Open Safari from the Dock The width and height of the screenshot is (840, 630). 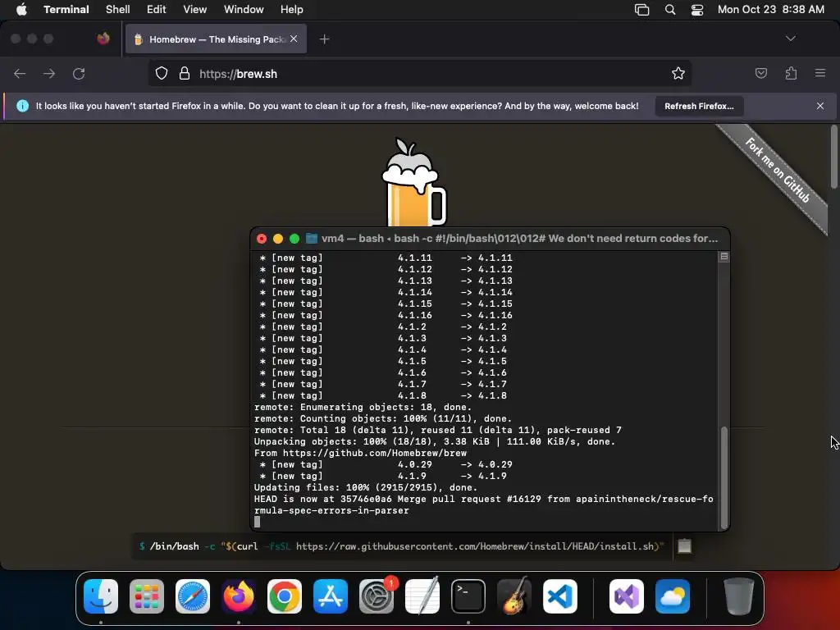[193, 596]
